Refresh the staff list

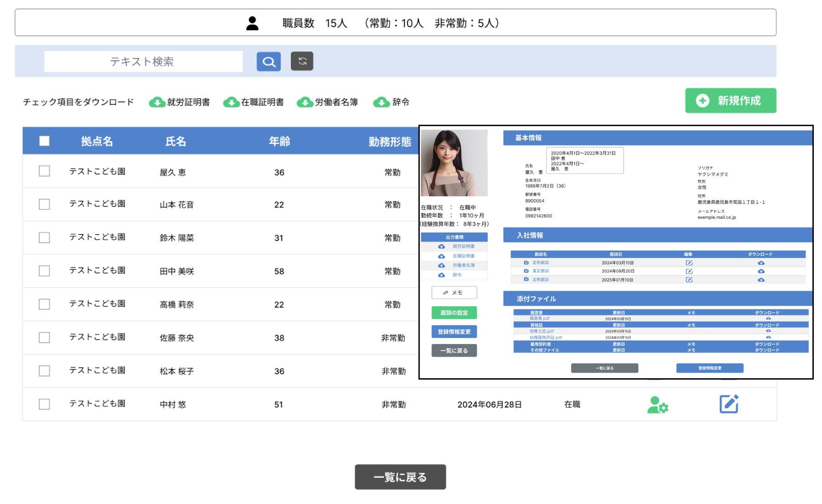point(301,61)
